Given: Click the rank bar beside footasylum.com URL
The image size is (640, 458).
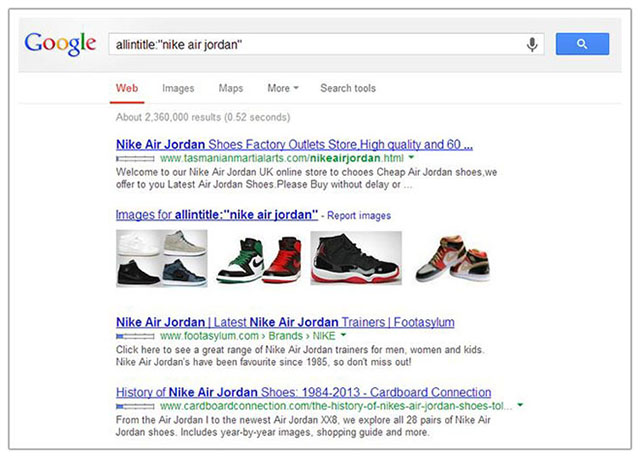Looking at the screenshot, I should pos(135,336).
